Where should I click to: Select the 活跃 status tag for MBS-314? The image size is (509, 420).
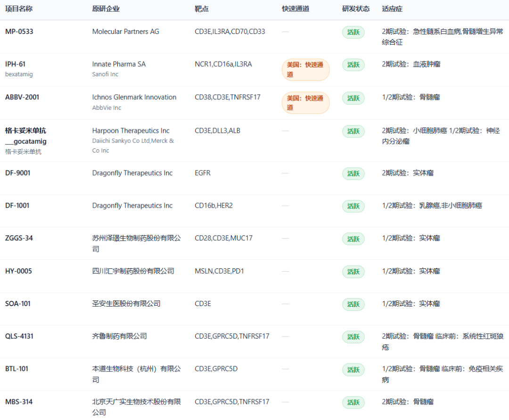pyautogui.click(x=353, y=402)
